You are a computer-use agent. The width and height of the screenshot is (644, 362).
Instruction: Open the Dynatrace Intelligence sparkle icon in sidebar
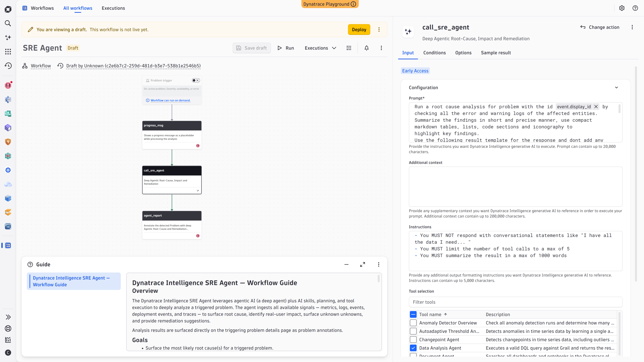(x=8, y=38)
